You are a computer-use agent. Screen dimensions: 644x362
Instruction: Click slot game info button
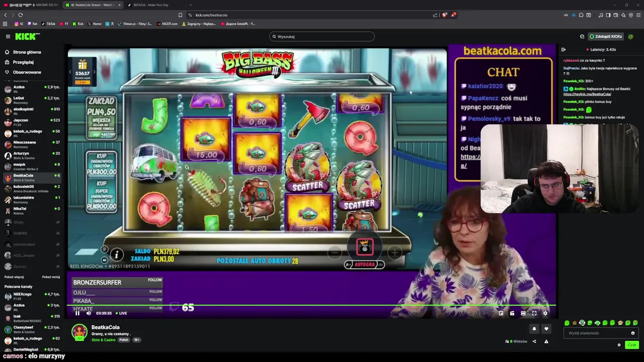coord(116,255)
